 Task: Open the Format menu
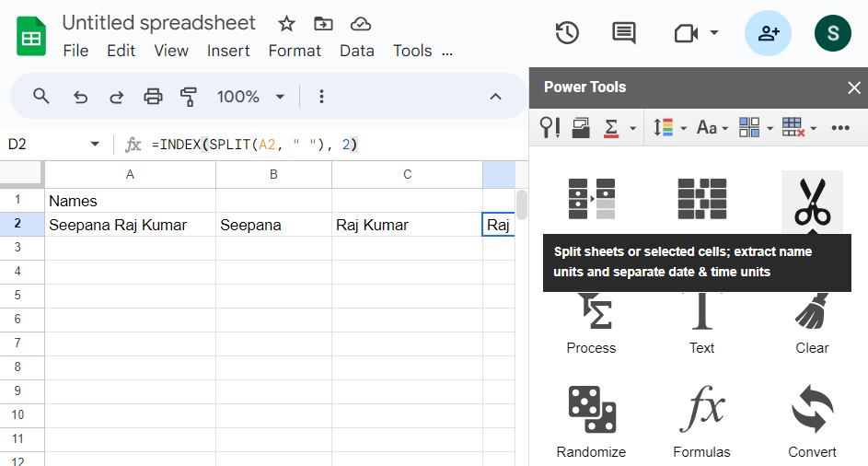tap(295, 51)
